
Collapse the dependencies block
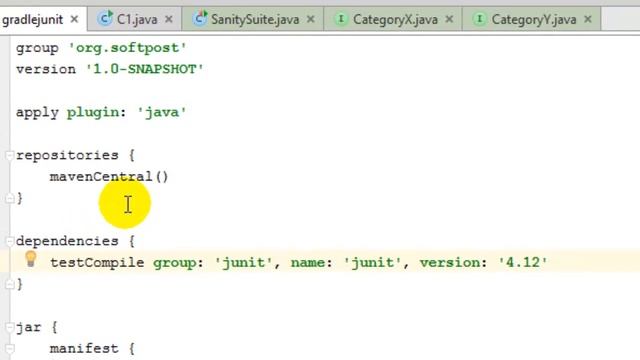pyautogui.click(x=9, y=241)
